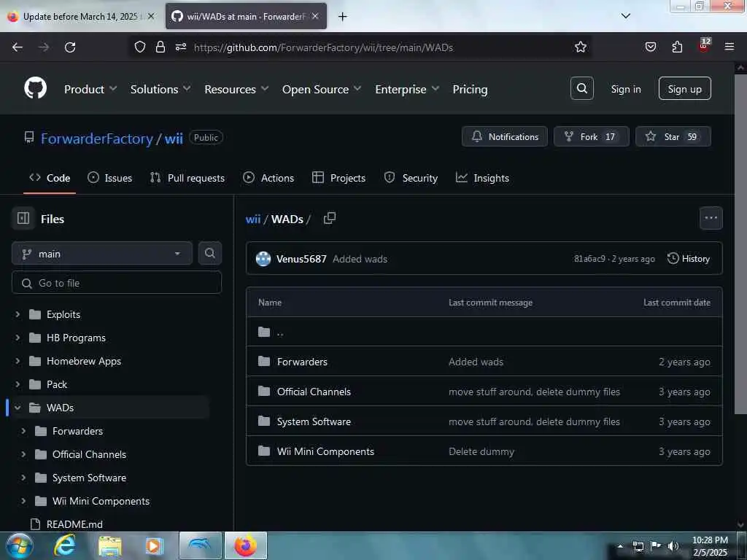Screen dimensions: 747x560
Task: Expand the Enterprise menu
Action: coord(407,89)
